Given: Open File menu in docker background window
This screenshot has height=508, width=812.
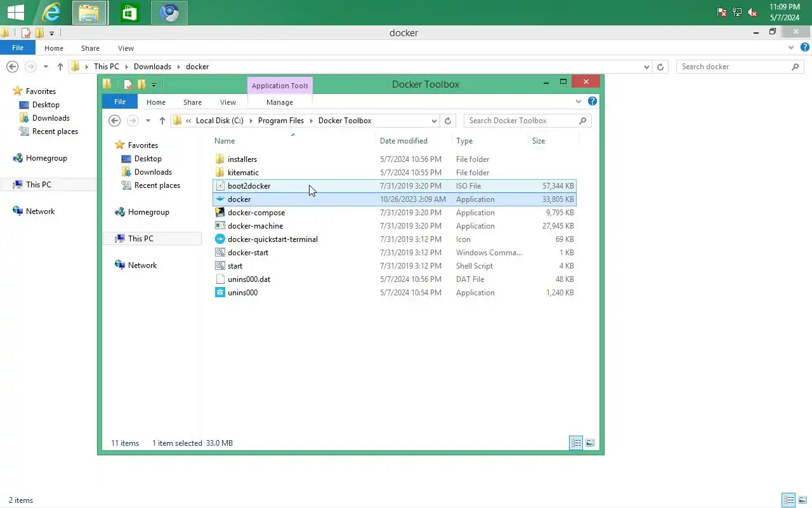Looking at the screenshot, I should click(x=18, y=48).
